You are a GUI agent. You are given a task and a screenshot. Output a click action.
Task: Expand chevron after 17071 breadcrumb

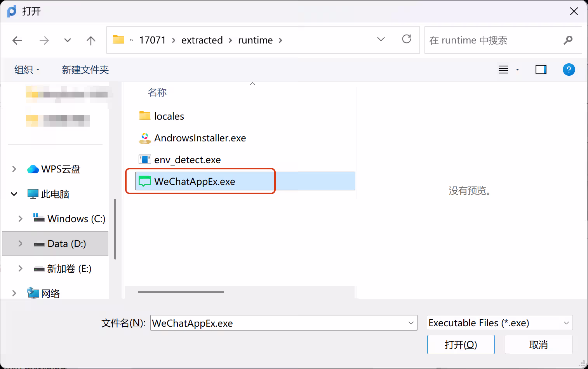(x=174, y=40)
